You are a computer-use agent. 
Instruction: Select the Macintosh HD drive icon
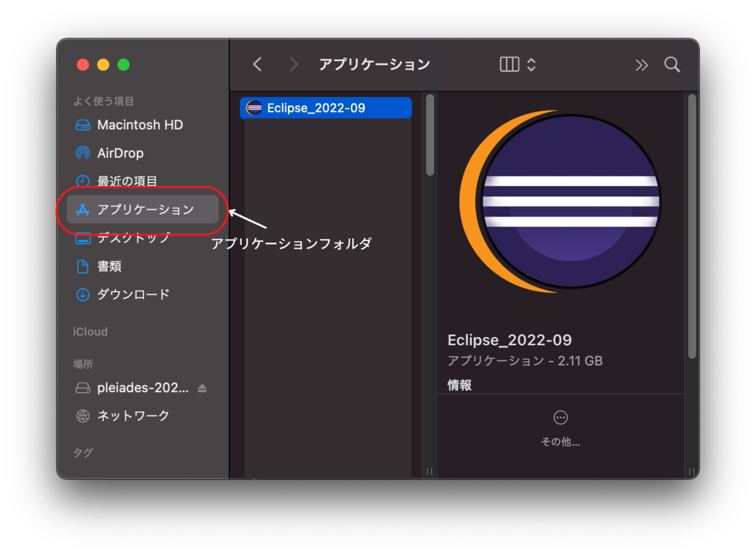click(x=83, y=125)
